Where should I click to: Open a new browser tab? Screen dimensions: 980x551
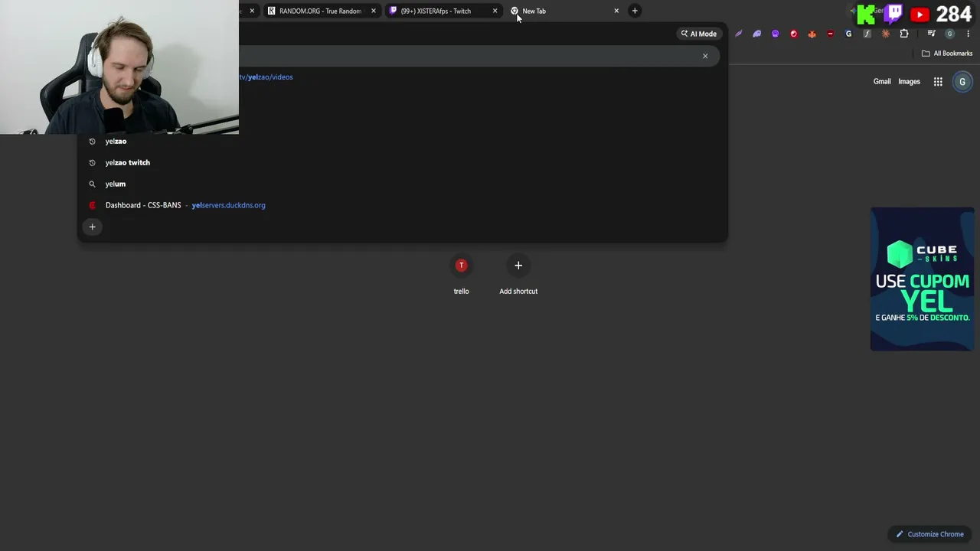(635, 11)
